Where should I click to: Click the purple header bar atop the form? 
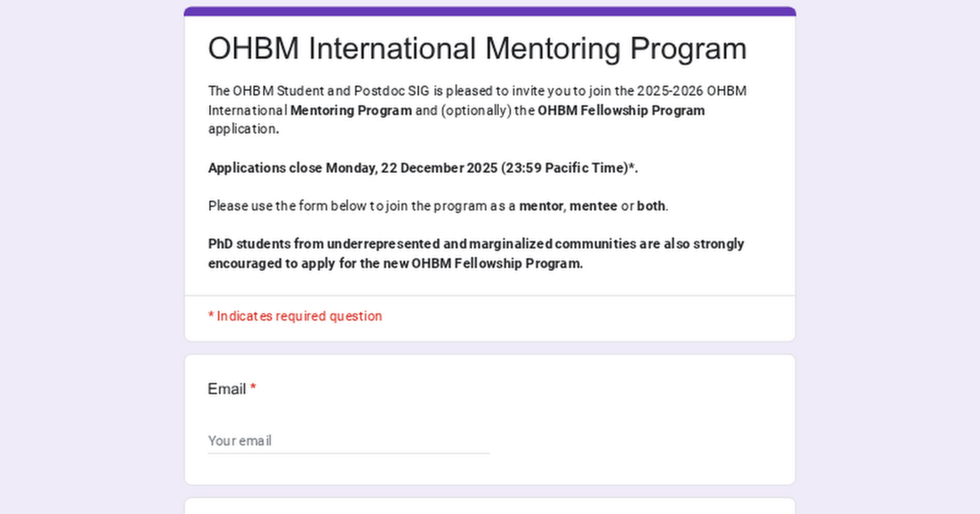pos(490,11)
